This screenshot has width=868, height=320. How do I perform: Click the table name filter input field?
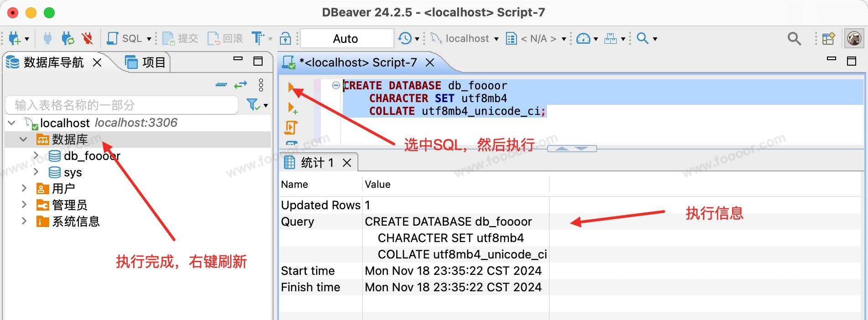click(x=121, y=105)
